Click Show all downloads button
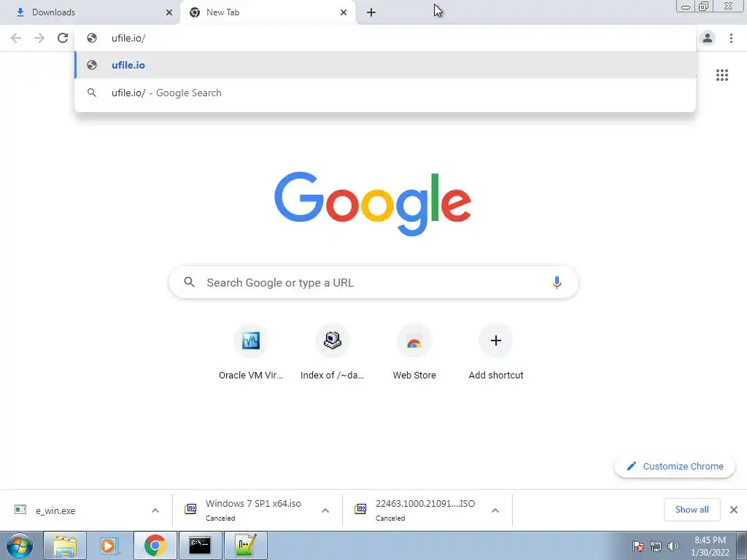This screenshot has height=560, width=747. pos(692,510)
